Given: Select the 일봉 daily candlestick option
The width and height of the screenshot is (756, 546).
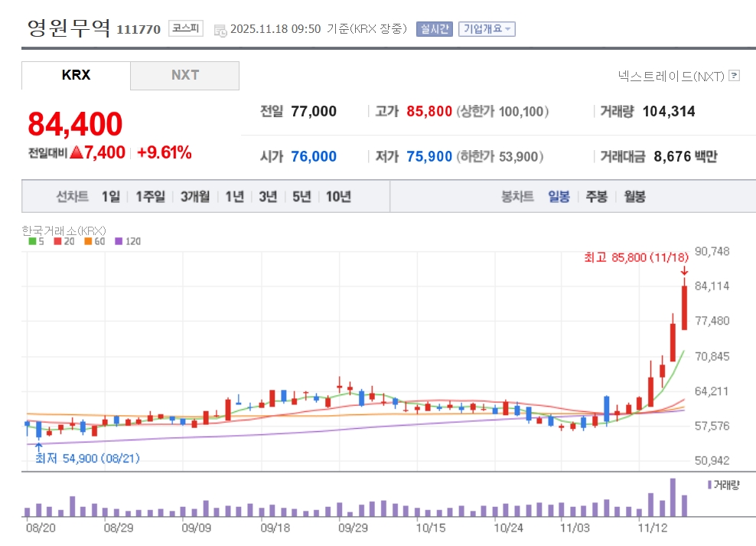Looking at the screenshot, I should click(559, 197).
